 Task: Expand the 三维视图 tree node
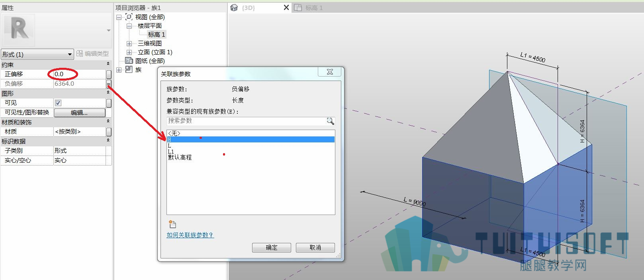click(x=129, y=43)
